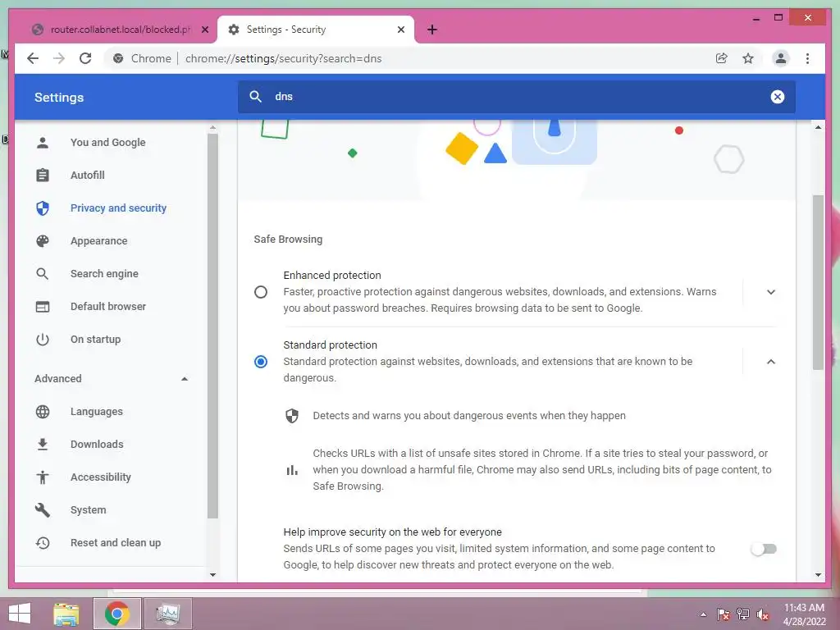Click the main content vertical scrollbar thumb

pyautogui.click(x=818, y=282)
